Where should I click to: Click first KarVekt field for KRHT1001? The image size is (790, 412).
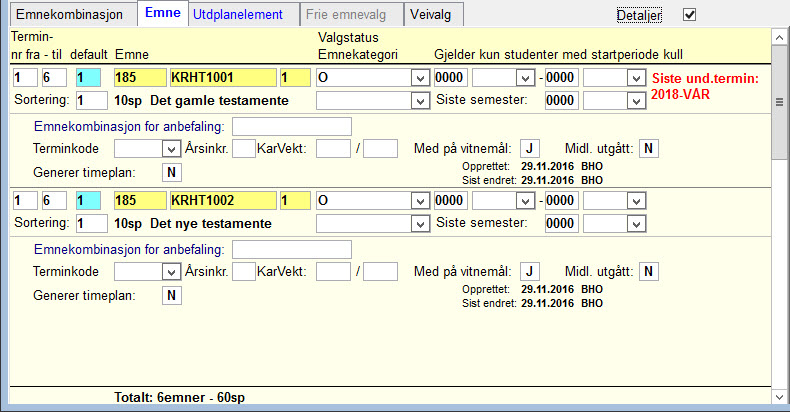click(334, 149)
